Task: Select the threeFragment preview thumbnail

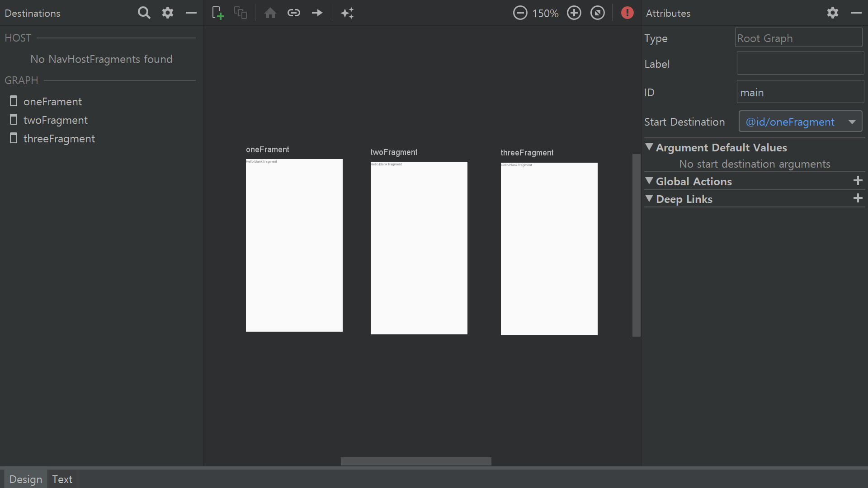Action: 549,249
